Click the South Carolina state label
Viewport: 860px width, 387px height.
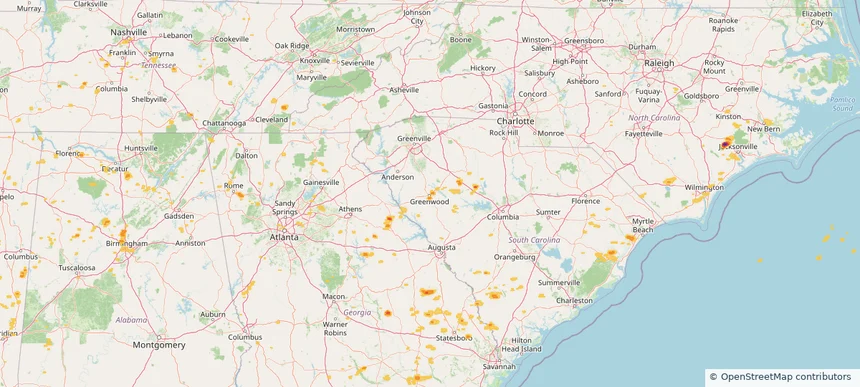click(534, 240)
